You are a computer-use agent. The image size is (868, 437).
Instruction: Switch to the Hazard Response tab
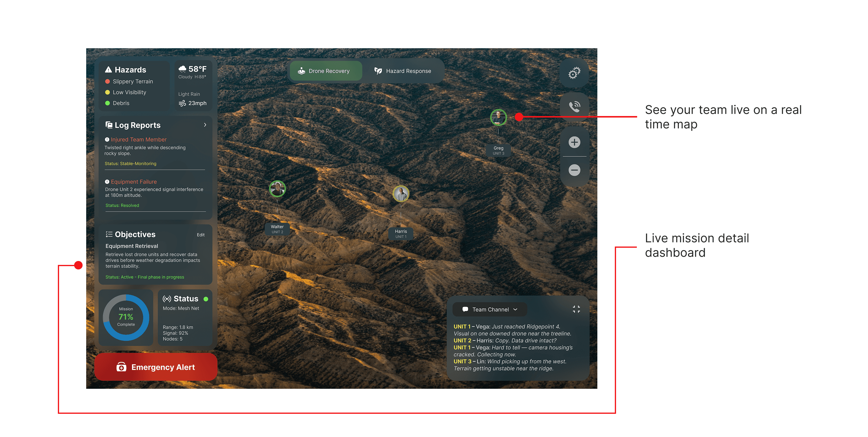pyautogui.click(x=403, y=71)
